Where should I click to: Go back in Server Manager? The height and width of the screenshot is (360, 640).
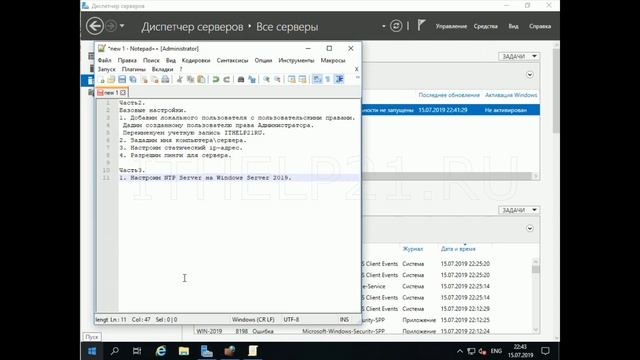click(x=95, y=26)
